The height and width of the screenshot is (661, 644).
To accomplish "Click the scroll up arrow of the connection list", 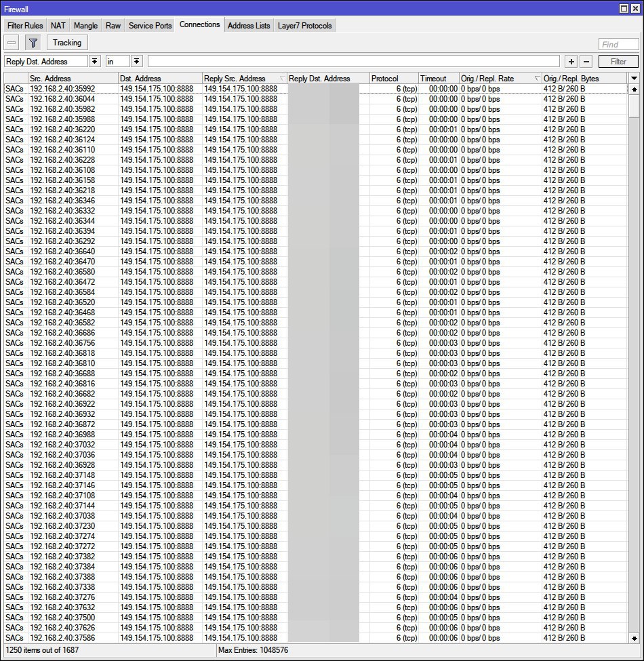I will tap(634, 89).
